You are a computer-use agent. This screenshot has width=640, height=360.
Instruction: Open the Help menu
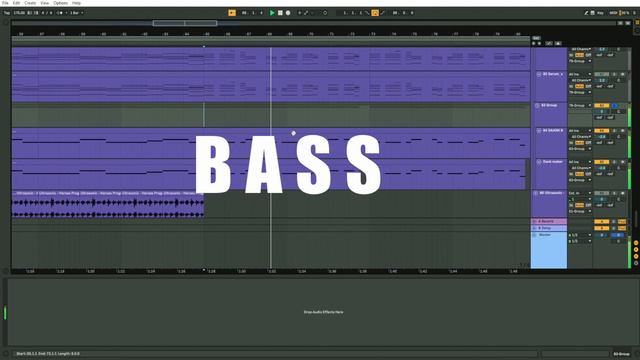coord(76,3)
